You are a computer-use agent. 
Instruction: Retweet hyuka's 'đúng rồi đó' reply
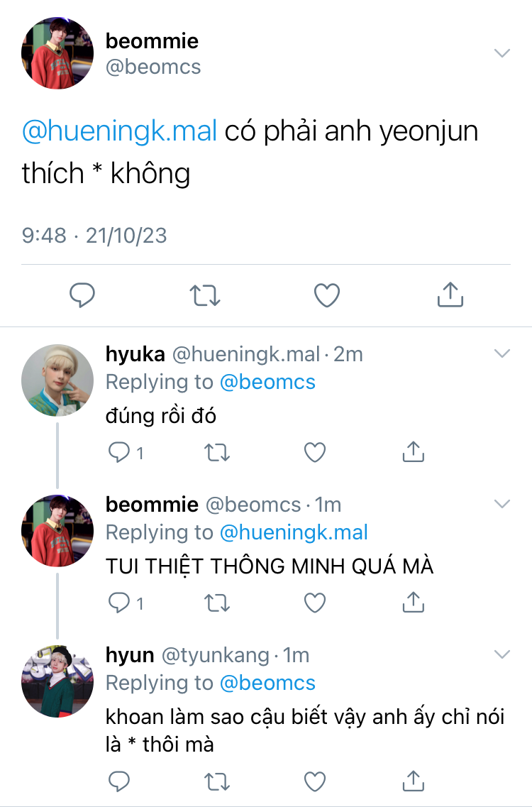pyautogui.click(x=217, y=453)
